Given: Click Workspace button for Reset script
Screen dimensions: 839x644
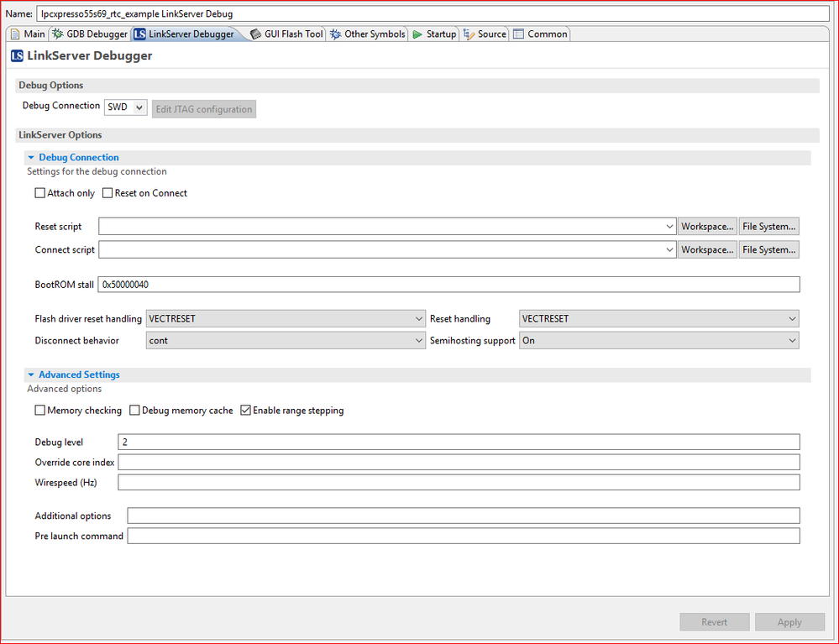Looking at the screenshot, I should (x=707, y=226).
